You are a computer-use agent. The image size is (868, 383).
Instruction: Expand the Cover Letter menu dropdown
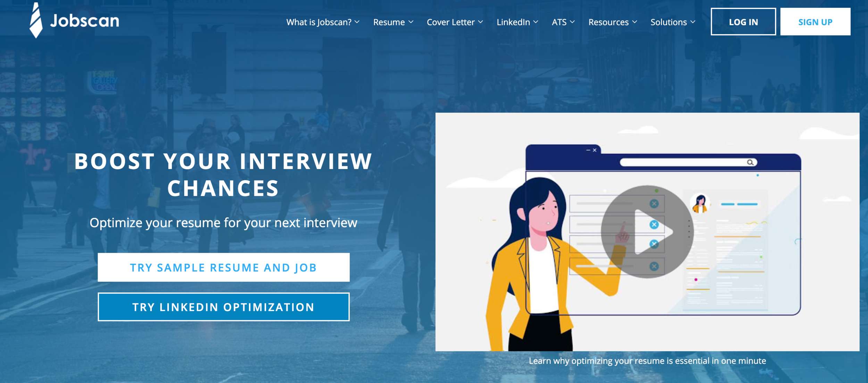click(454, 22)
